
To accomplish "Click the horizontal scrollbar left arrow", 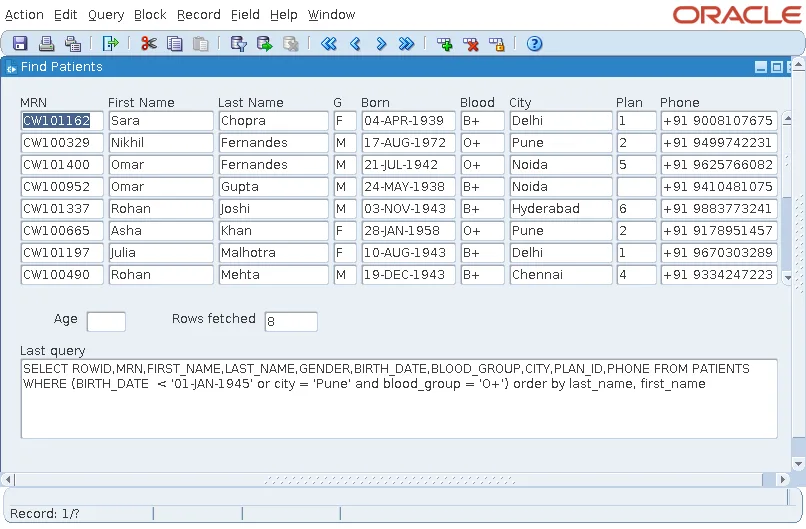I will (x=8, y=480).
